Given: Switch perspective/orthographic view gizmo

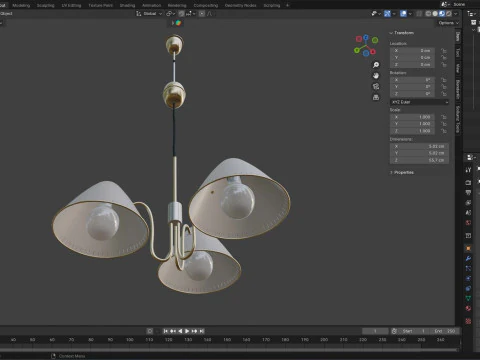Looking at the screenshot, I should 376,97.
